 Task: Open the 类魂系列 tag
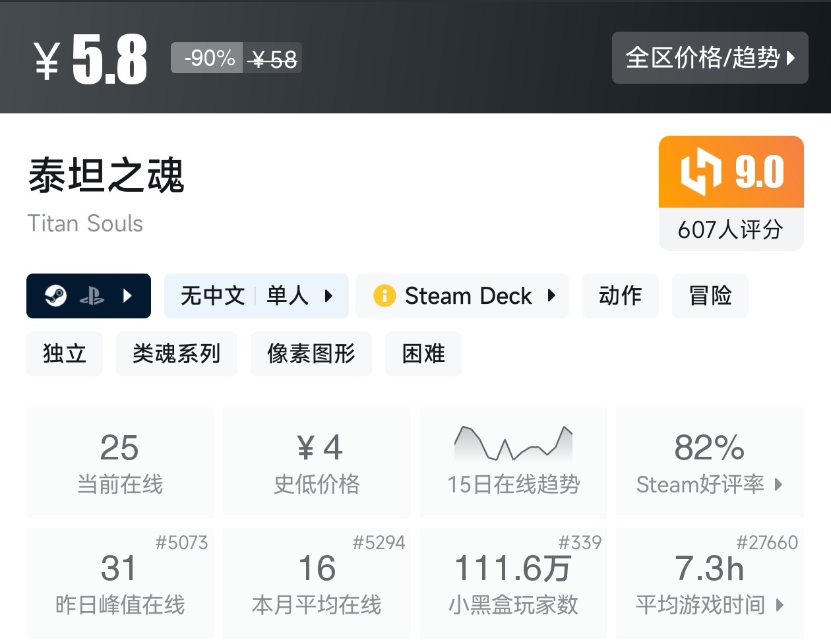[176, 354]
